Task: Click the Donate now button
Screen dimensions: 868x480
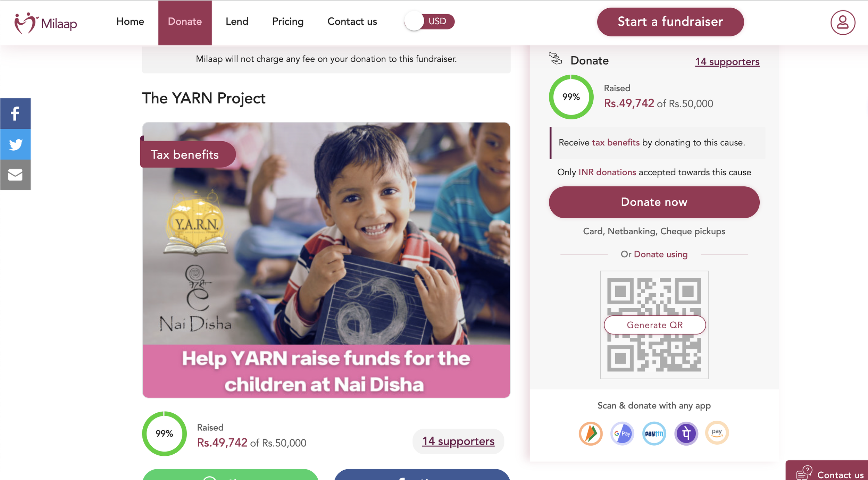Action: pos(654,202)
